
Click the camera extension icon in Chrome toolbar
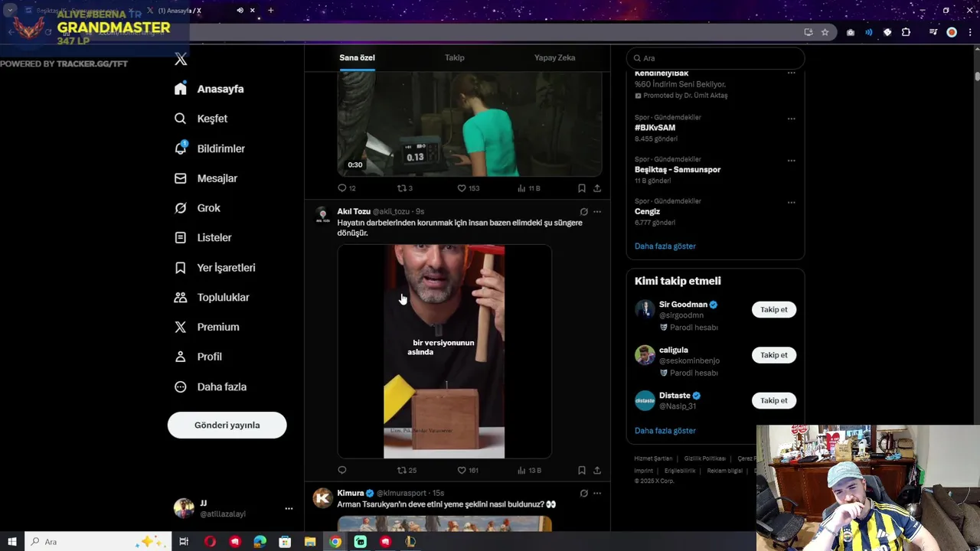point(850,32)
